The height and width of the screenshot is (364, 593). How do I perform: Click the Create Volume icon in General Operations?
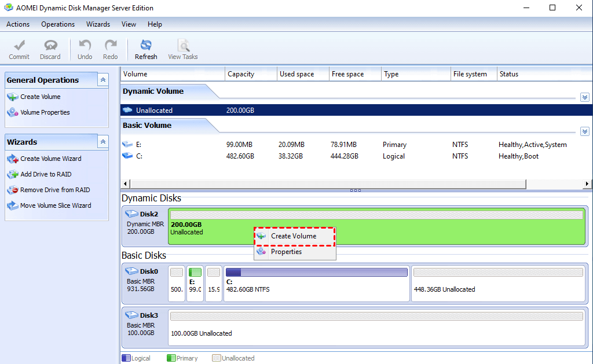pos(13,97)
